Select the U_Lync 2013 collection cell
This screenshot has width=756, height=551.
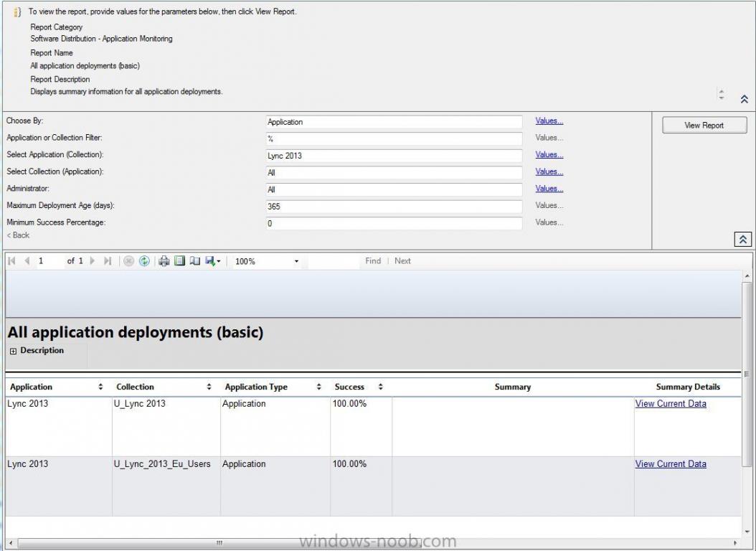coord(166,426)
